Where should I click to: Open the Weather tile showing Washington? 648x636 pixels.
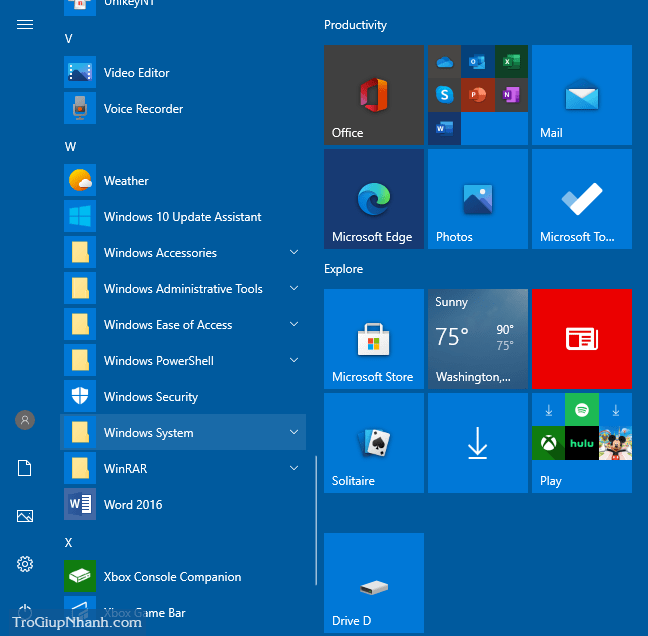tap(477, 339)
